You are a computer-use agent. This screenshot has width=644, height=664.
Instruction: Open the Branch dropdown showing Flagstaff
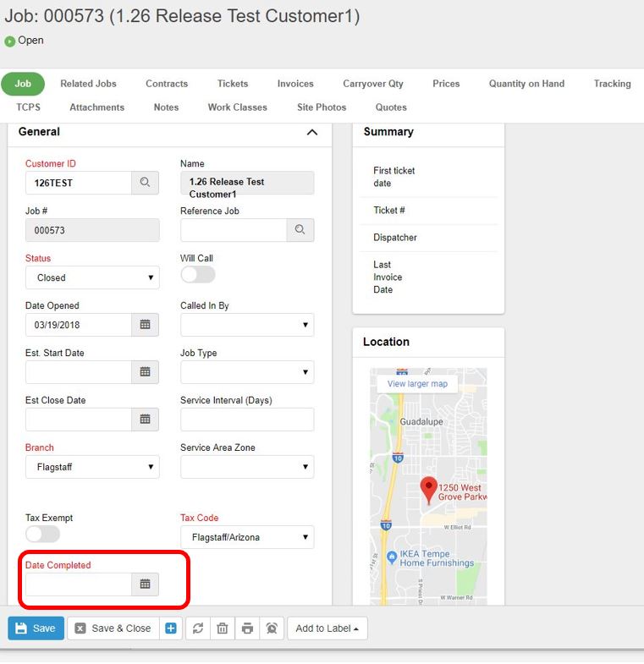[x=92, y=467]
